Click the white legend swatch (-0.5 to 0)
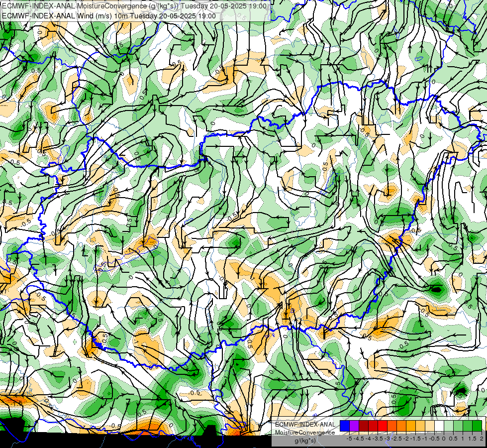This screenshot has width=487, height=448. pos(439,426)
